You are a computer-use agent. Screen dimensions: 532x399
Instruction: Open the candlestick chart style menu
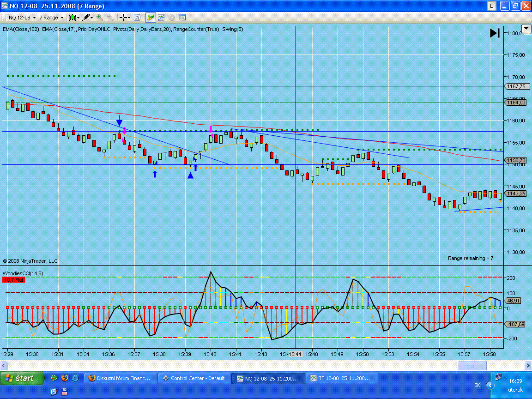(73, 18)
